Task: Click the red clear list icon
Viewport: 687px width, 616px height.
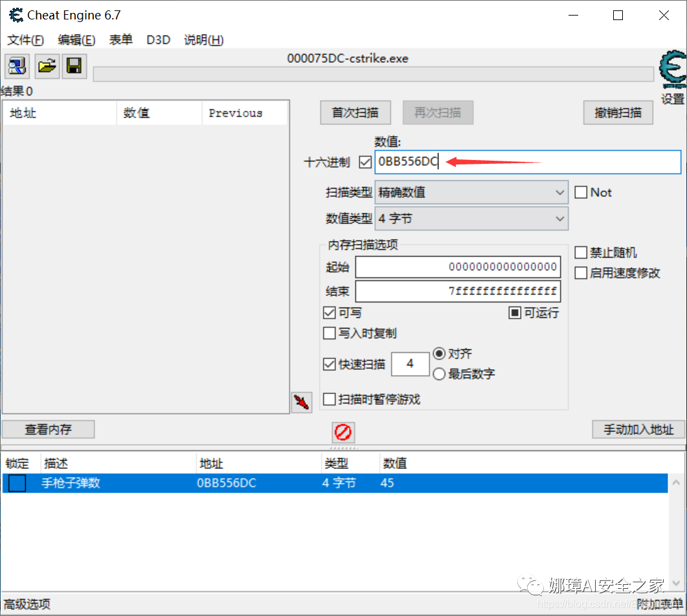Action: 343,432
